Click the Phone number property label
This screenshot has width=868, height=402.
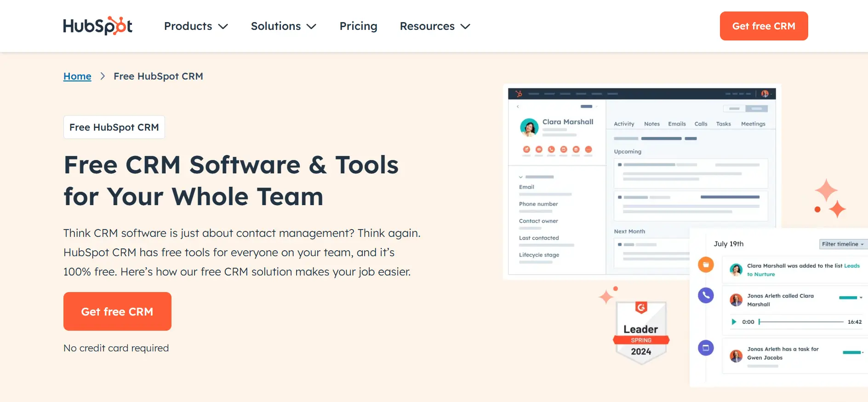538,204
